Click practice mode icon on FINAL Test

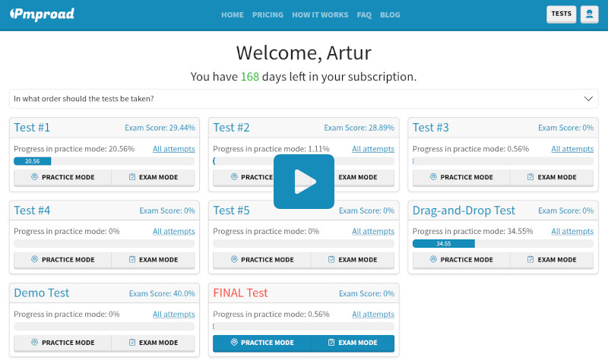(233, 343)
